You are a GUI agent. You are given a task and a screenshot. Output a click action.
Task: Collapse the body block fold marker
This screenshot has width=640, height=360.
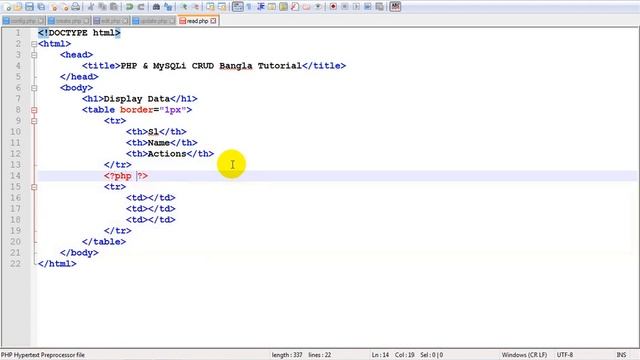pyautogui.click(x=34, y=88)
